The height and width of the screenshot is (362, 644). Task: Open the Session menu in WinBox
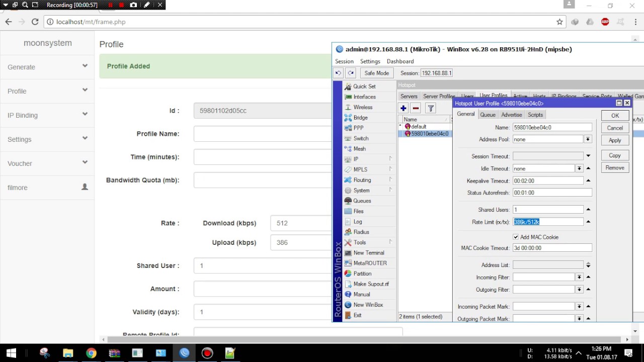[344, 61]
